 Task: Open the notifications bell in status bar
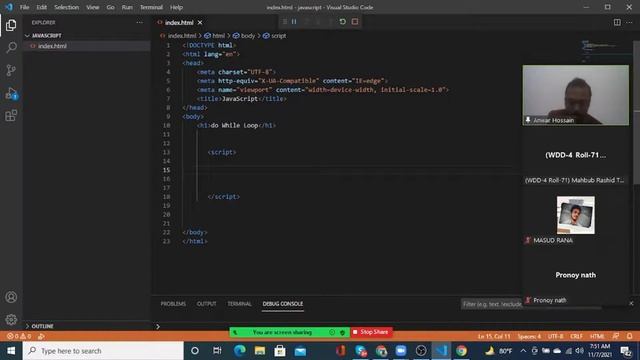pos(629,336)
